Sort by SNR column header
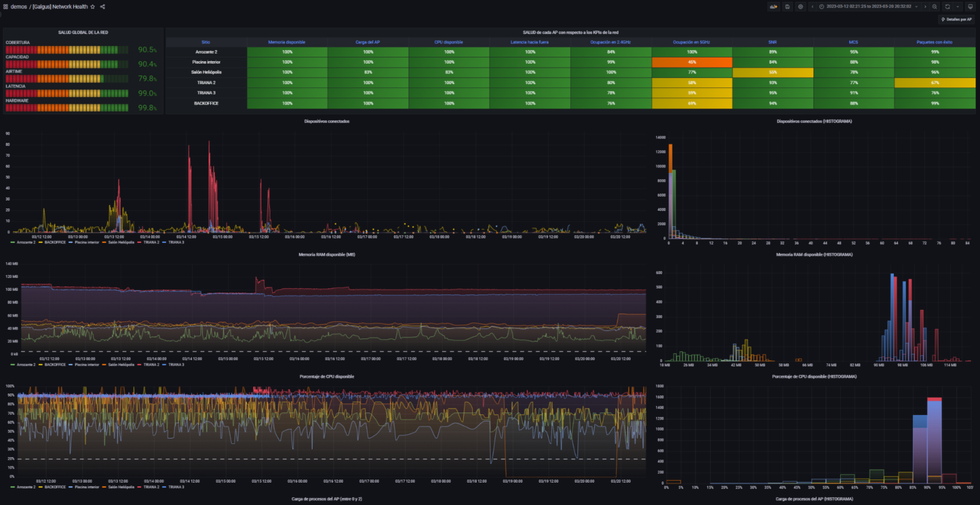The width and height of the screenshot is (980, 505). tap(773, 42)
